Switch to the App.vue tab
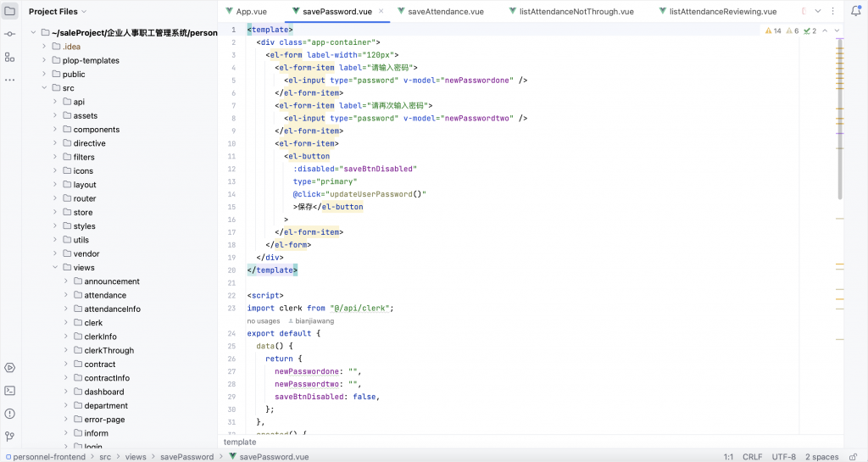The image size is (868, 462). point(251,12)
